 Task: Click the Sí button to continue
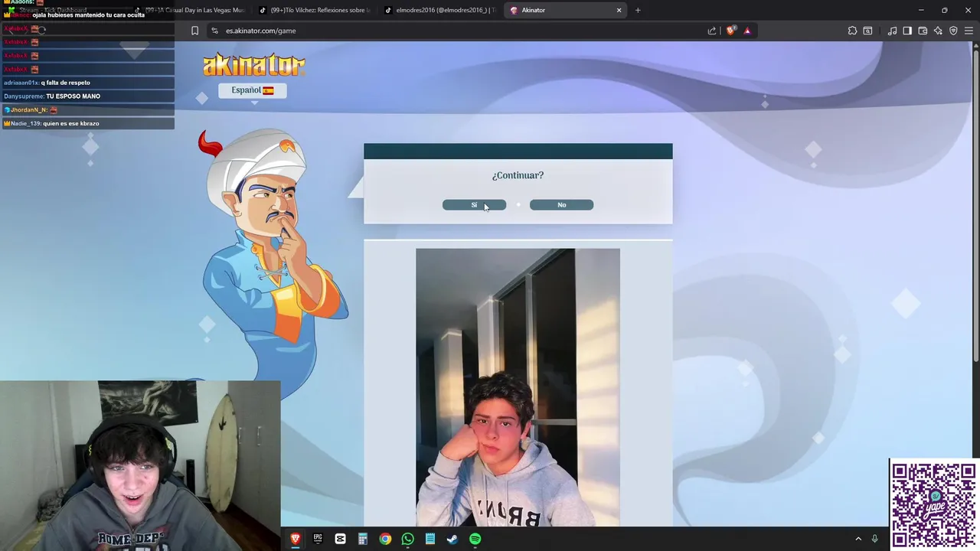point(474,205)
